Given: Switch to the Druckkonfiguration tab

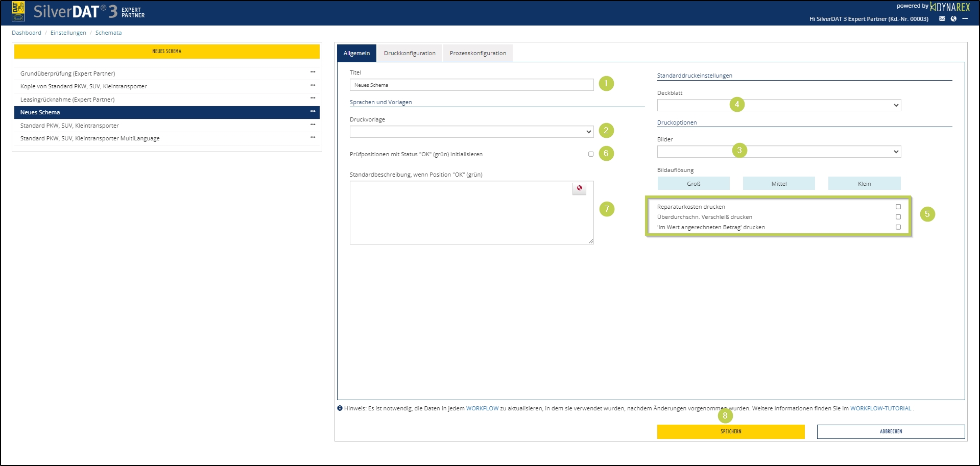Looking at the screenshot, I should point(410,53).
